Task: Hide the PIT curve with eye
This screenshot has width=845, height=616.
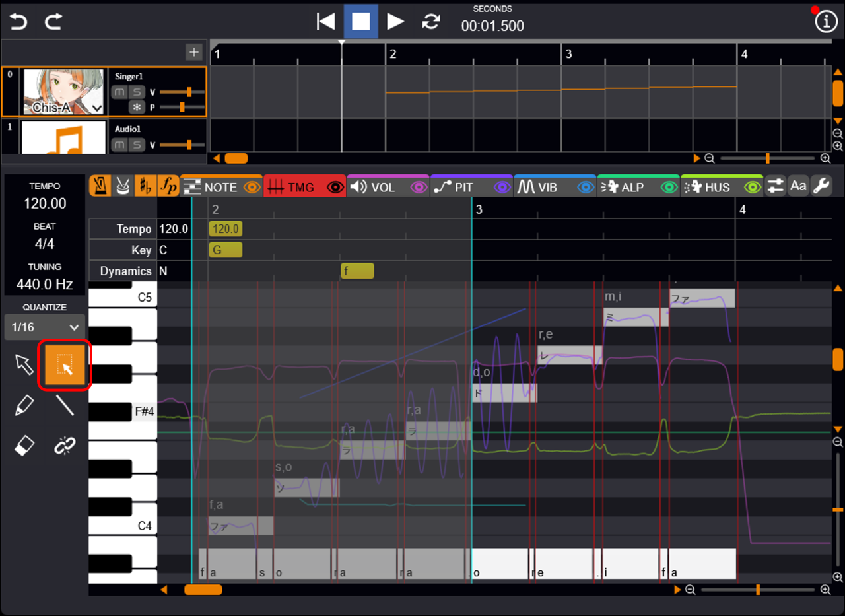Action: pyautogui.click(x=502, y=188)
